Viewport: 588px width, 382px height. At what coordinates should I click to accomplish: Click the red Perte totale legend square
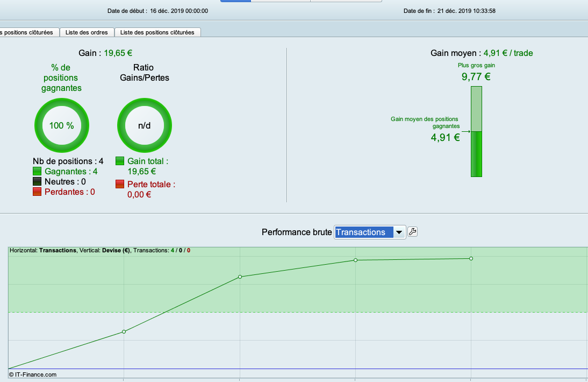120,185
